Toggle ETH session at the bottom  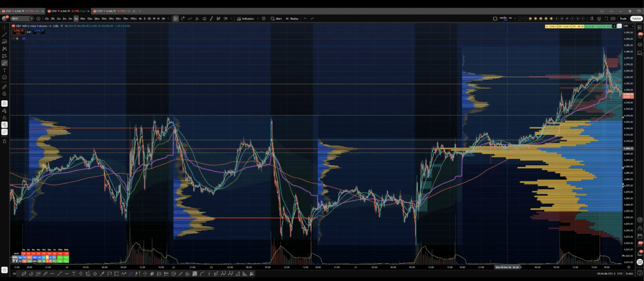620,273
